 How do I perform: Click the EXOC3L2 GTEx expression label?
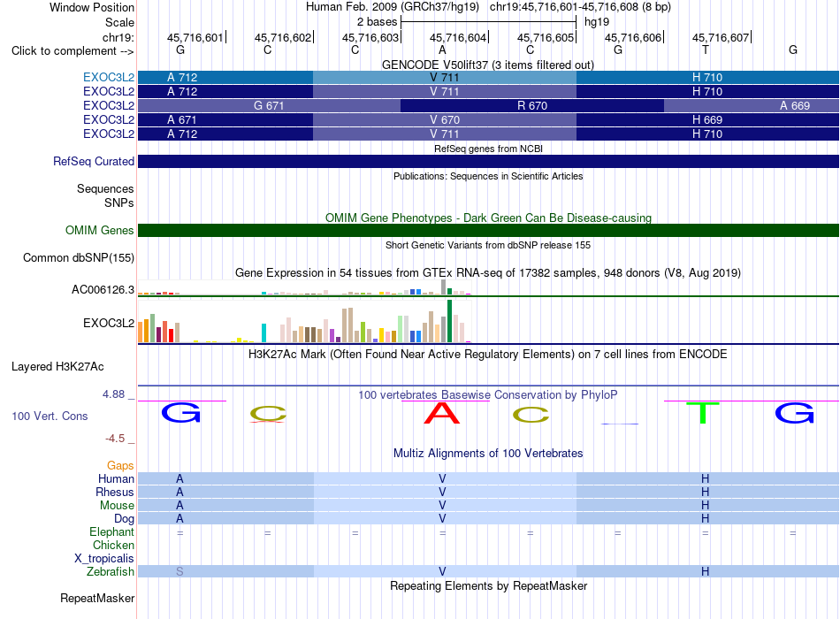108,323
